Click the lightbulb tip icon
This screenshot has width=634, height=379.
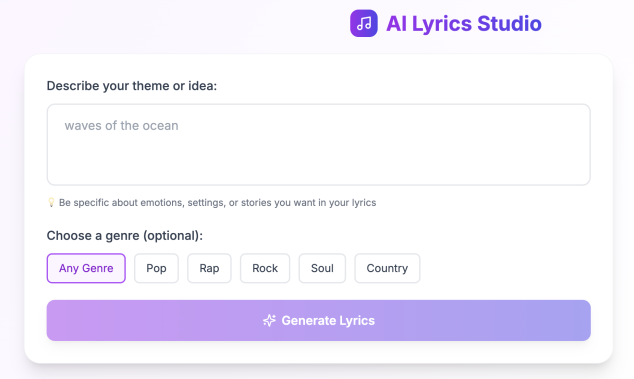click(51, 202)
